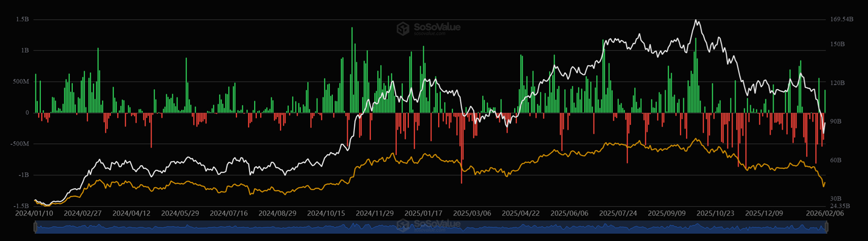Click the SoSoValue cube logo at chart top

(x=403, y=28)
